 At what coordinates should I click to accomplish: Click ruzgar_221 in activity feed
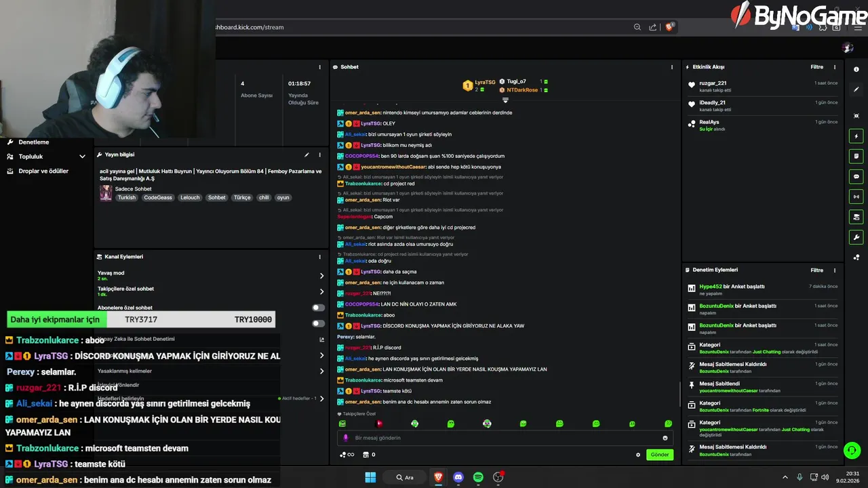pyautogui.click(x=713, y=83)
